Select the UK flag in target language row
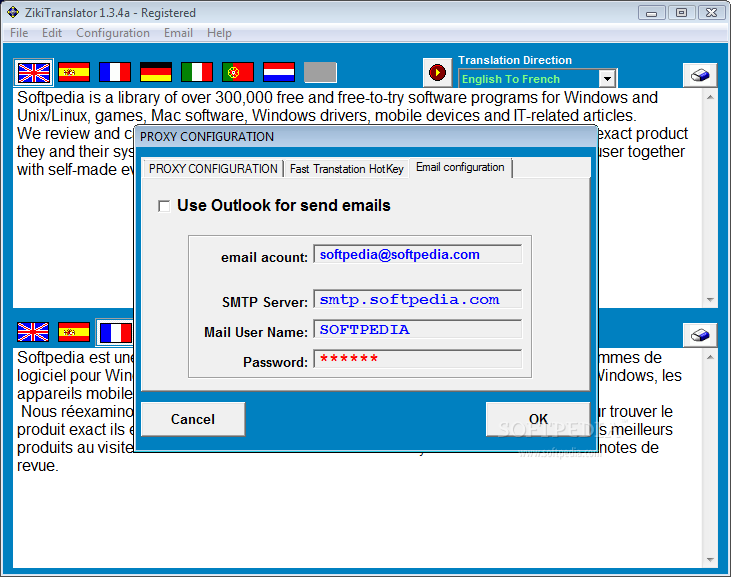The width and height of the screenshot is (731, 577). (x=33, y=332)
